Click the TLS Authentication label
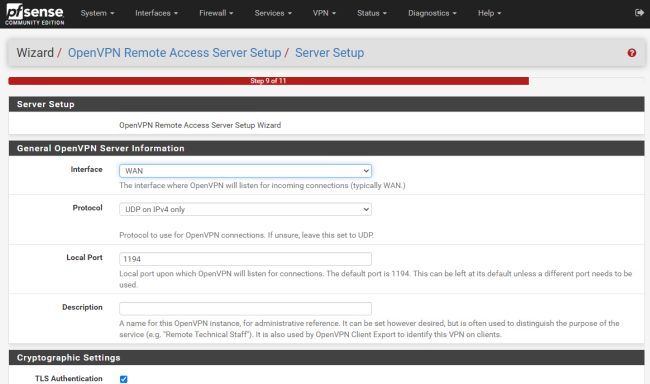 pyautogui.click(x=68, y=379)
